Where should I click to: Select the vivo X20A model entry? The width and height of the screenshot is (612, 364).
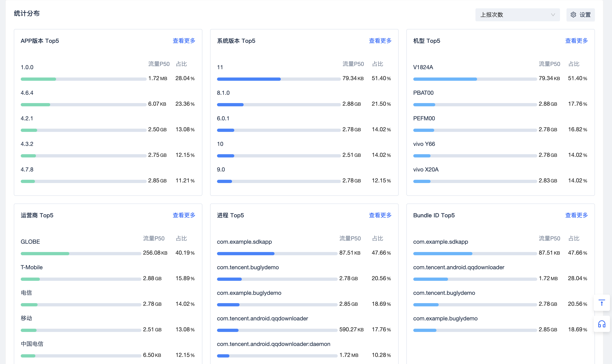[426, 169]
